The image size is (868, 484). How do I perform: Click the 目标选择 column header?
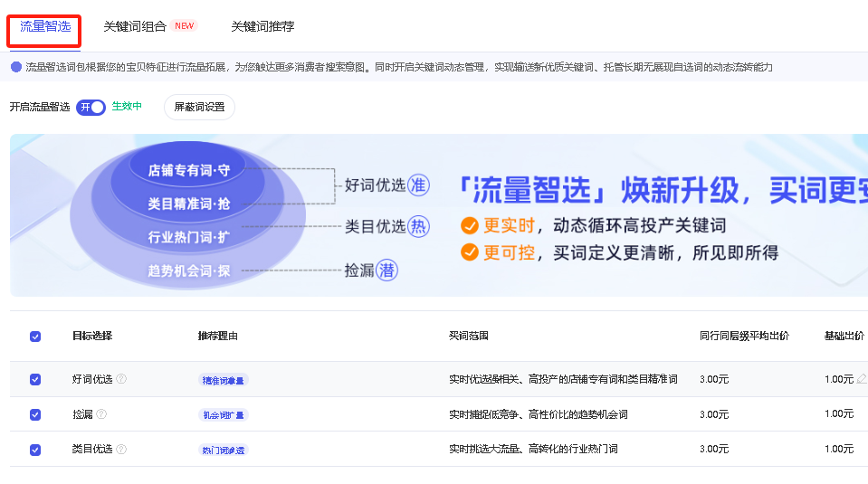(92, 336)
